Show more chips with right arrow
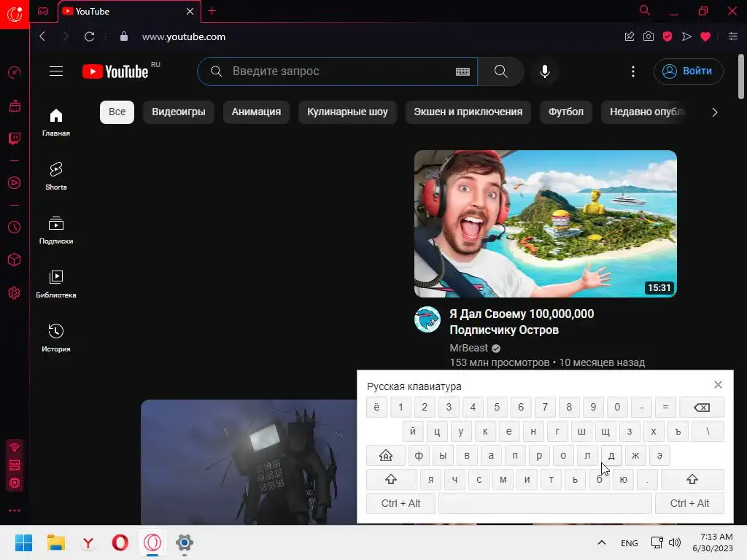This screenshot has height=560, width=747. tap(715, 112)
